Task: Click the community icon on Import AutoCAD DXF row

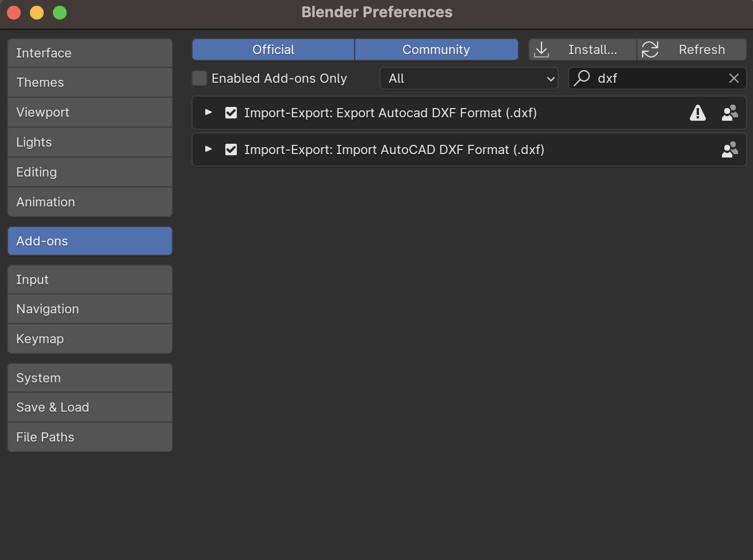Action: tap(730, 149)
